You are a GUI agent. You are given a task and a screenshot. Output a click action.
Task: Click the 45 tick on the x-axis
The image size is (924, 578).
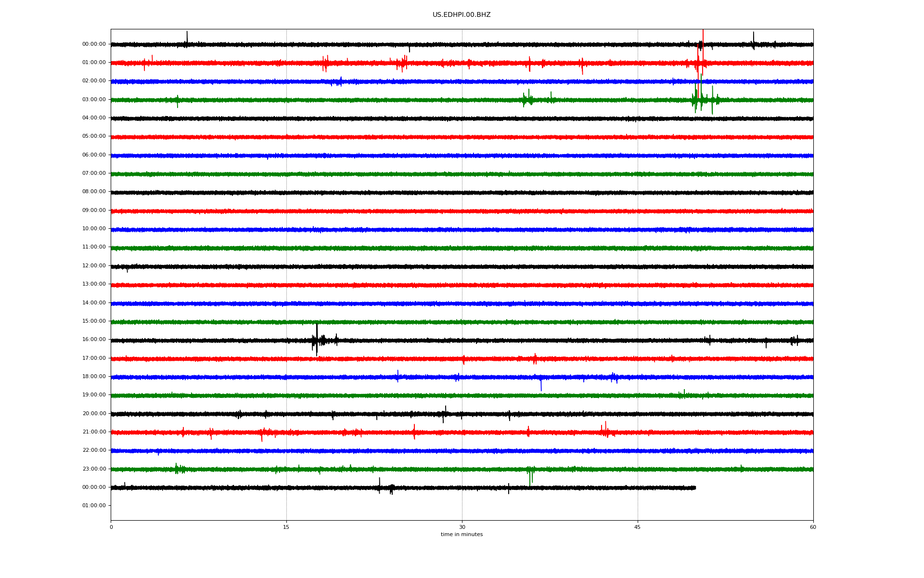click(637, 527)
